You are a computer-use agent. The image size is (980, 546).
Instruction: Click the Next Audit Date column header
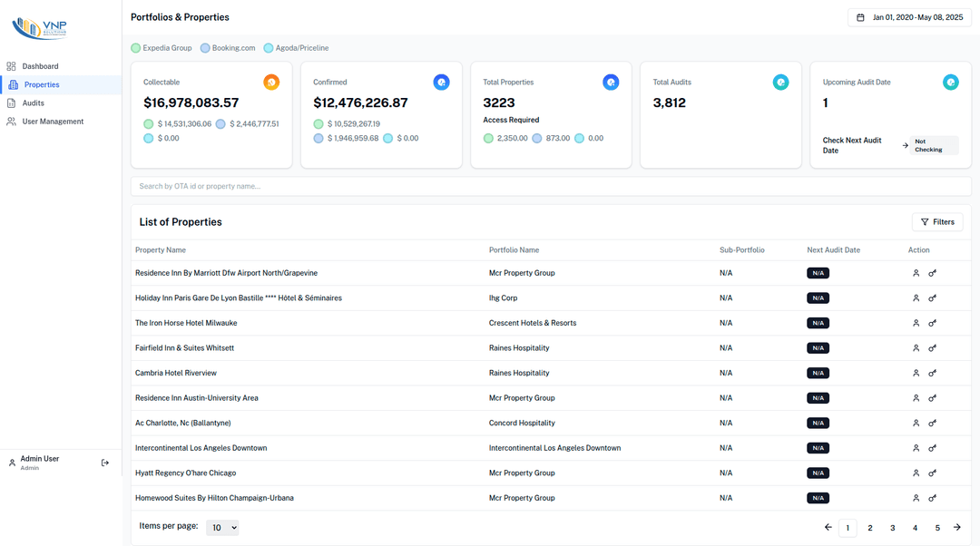point(833,250)
